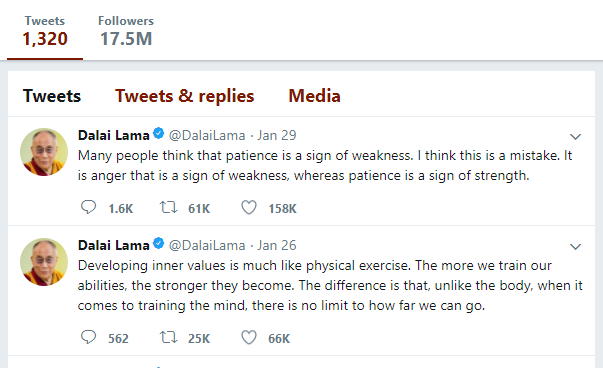Open Jan 26 tweet date link

[x=277, y=245]
